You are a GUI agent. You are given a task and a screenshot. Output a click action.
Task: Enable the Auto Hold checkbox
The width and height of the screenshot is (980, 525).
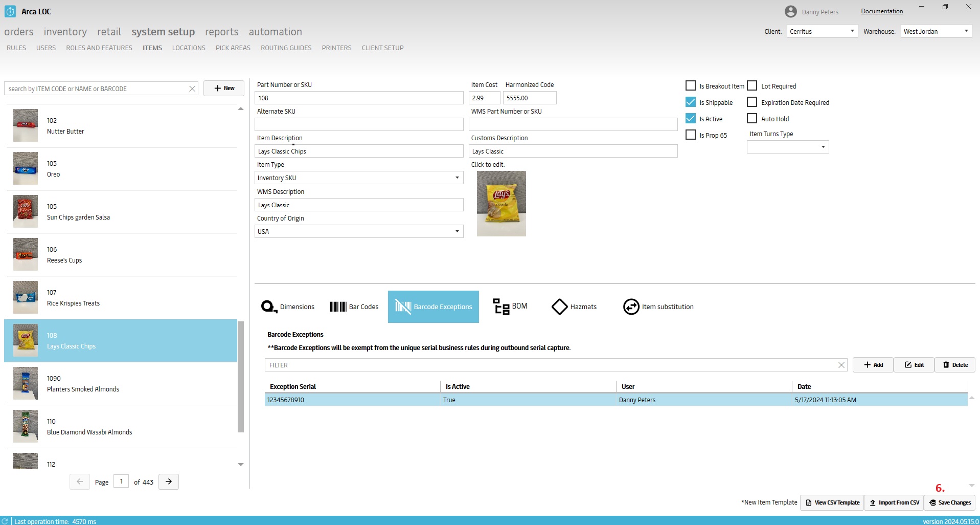tap(752, 118)
